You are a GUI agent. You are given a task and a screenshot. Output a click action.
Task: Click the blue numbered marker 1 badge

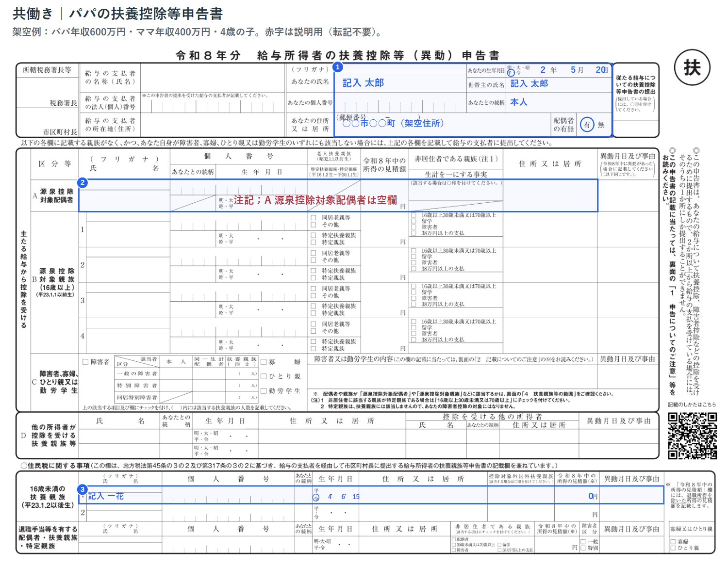click(338, 67)
